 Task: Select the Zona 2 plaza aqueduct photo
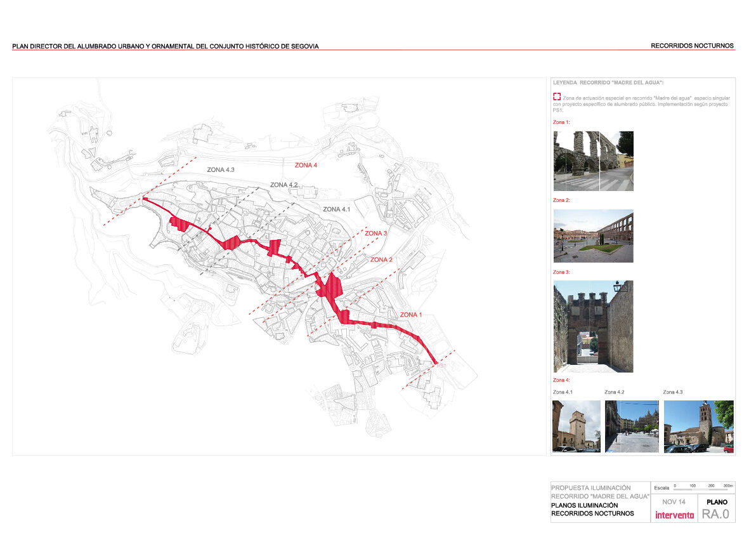pyautogui.click(x=593, y=236)
